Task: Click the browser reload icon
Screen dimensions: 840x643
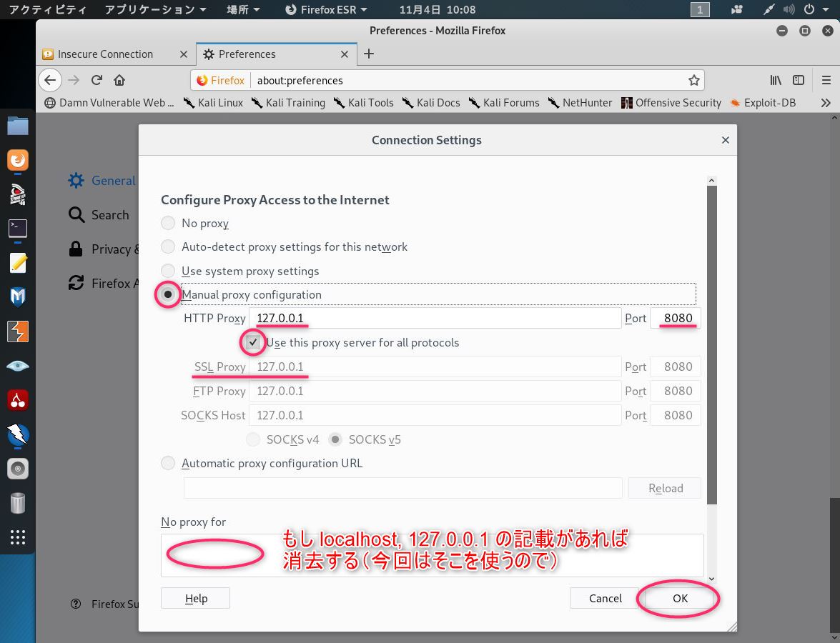Action: coord(97,80)
